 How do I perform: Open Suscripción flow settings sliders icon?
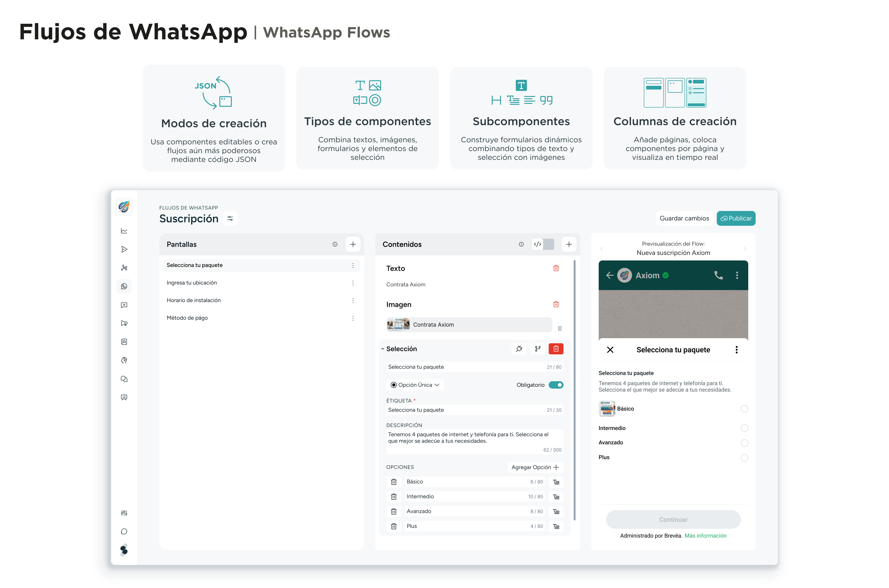[230, 219]
